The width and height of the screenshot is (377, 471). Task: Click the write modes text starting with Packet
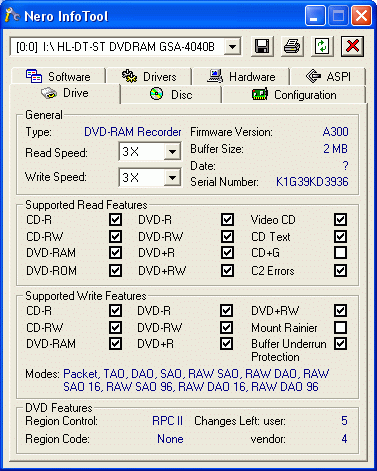pyautogui.click(x=196, y=380)
